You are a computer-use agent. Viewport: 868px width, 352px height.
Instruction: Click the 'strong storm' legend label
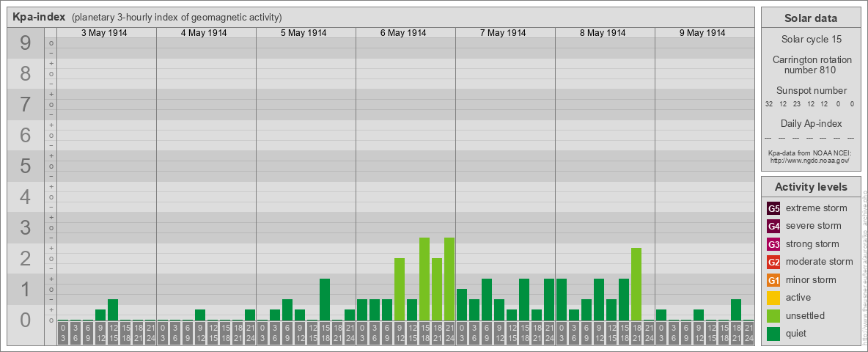pos(812,244)
